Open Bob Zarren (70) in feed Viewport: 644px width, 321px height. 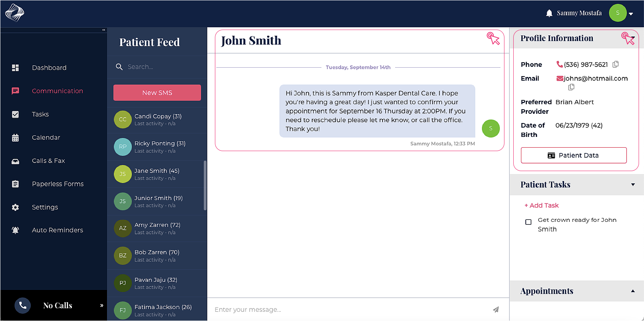click(x=157, y=256)
